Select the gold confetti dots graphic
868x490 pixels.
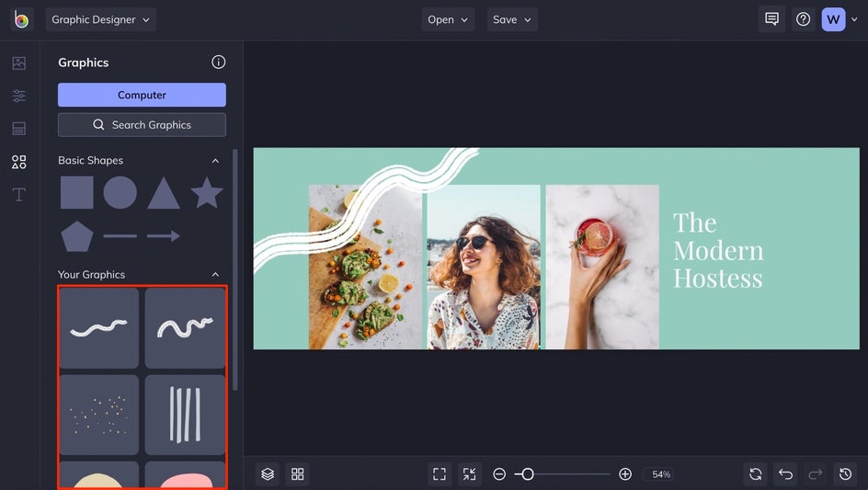click(99, 415)
